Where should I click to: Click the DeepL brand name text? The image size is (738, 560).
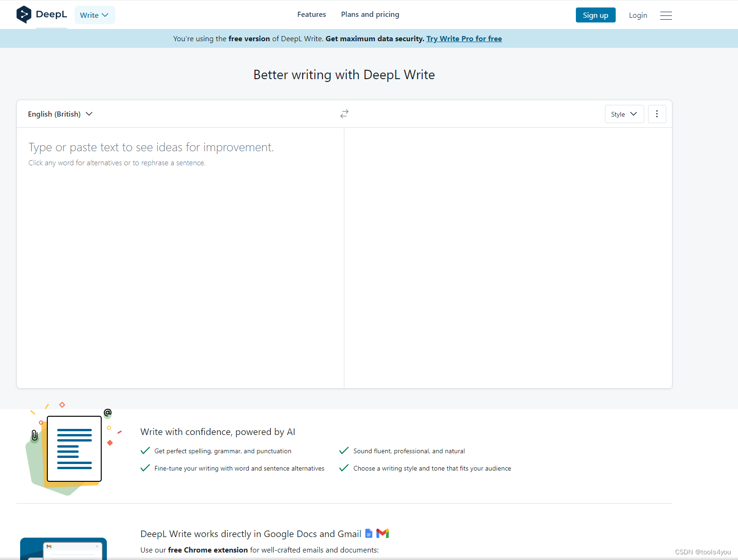click(52, 14)
